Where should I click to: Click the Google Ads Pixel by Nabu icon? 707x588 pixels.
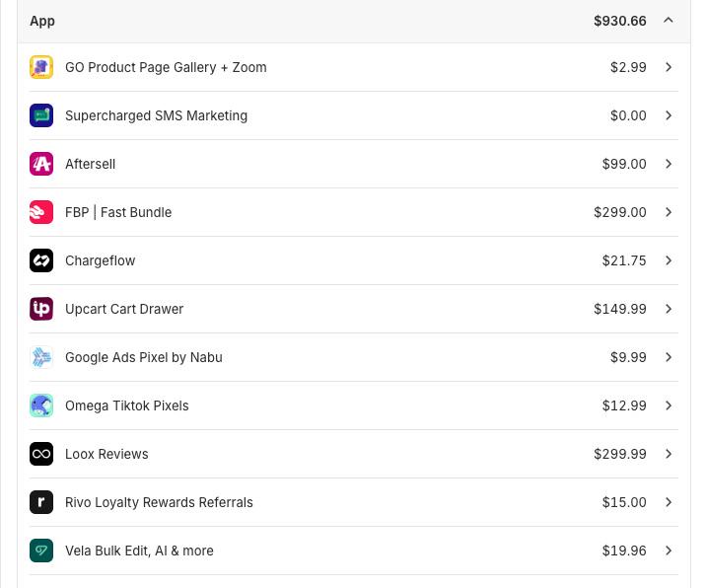[x=41, y=357]
